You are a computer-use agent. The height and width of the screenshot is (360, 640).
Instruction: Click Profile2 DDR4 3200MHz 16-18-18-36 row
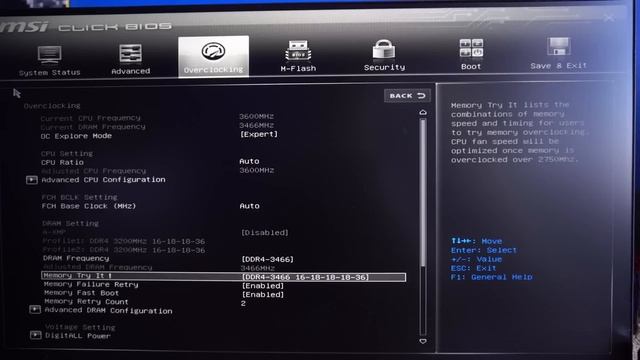124,250
